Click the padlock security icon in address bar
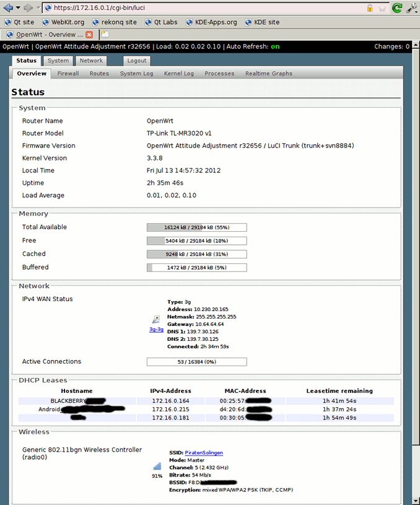The width and height of the screenshot is (420, 505). pos(370,8)
